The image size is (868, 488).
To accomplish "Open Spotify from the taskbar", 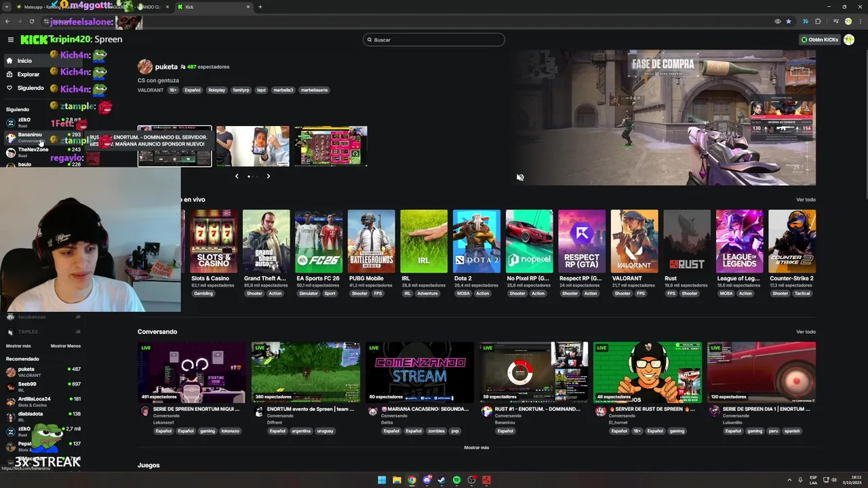I will (x=456, y=480).
